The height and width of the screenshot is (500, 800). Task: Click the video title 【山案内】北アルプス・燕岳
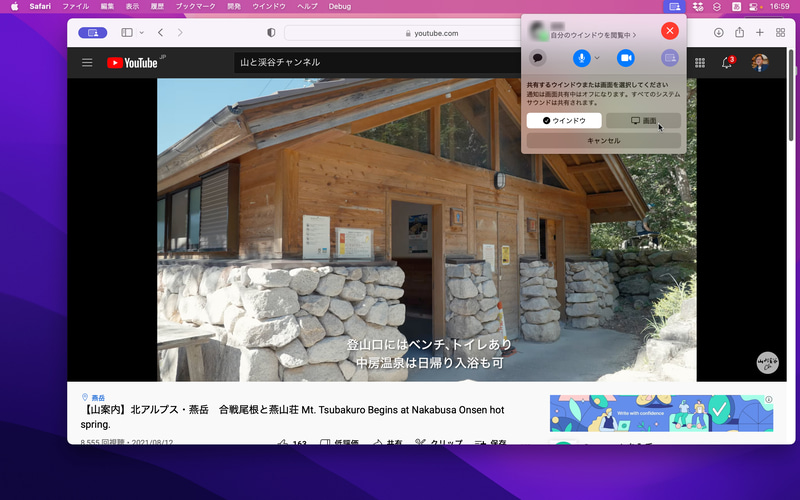point(292,417)
